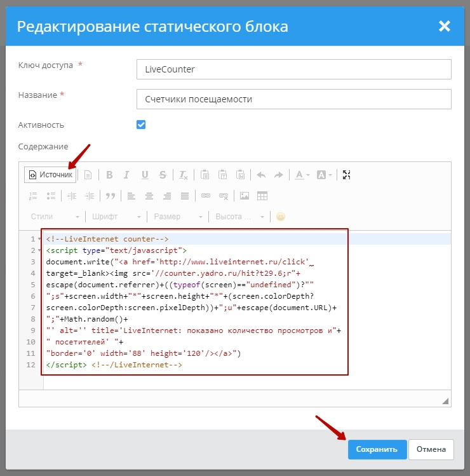The height and width of the screenshot is (476, 470).
Task: Insert a bulleted list
Action: click(51, 196)
